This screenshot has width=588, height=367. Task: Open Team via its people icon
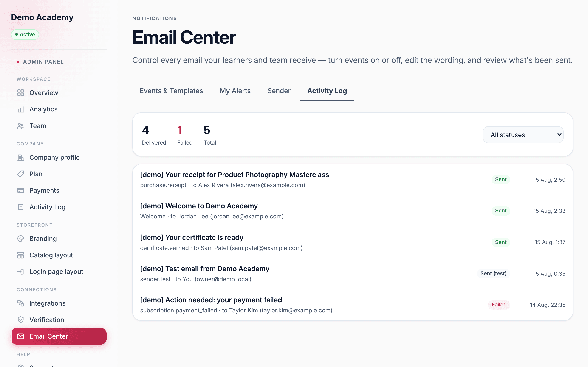click(21, 126)
